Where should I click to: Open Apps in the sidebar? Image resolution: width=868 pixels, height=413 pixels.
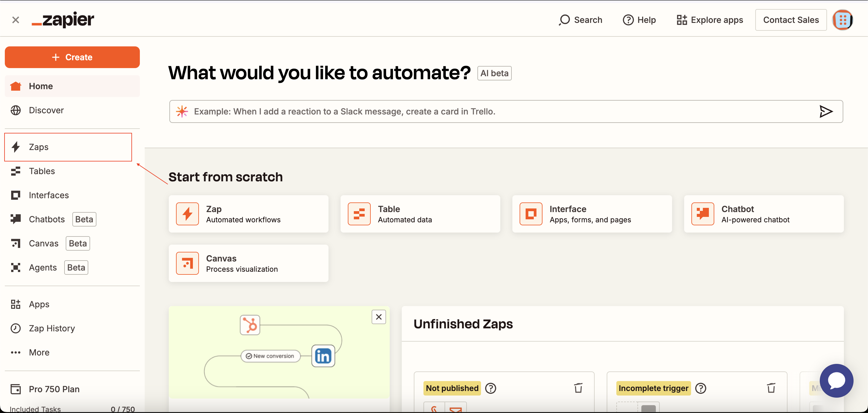point(72,304)
